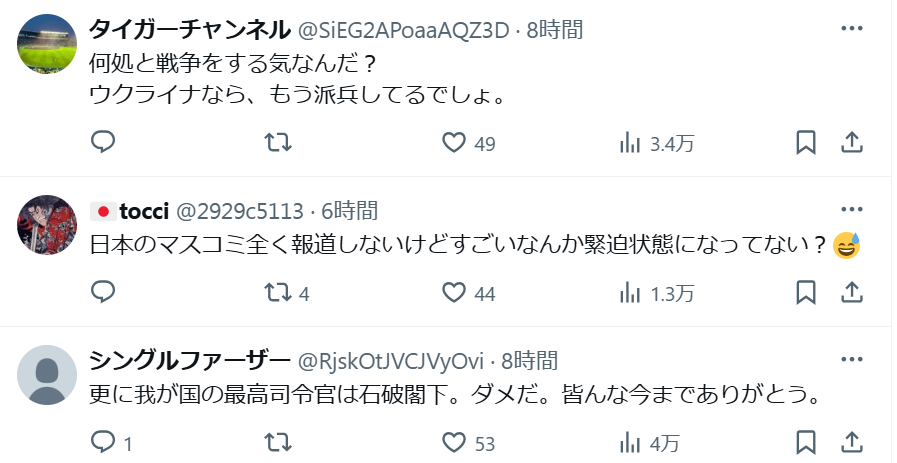The height and width of the screenshot is (463, 897).
Task: Share シングルファーザー's tweet
Action: [852, 443]
